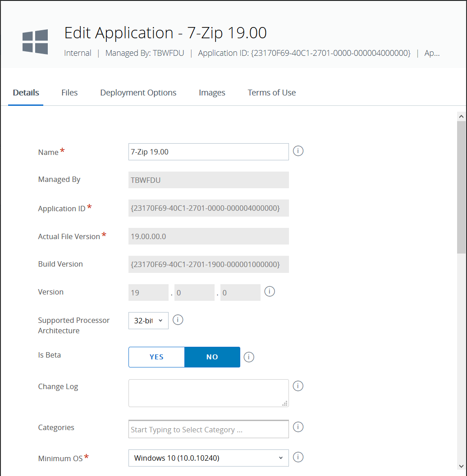Click the 'Edit Application - 7-Zip 19.00' title
Screen dimensions: 467x476
point(165,33)
